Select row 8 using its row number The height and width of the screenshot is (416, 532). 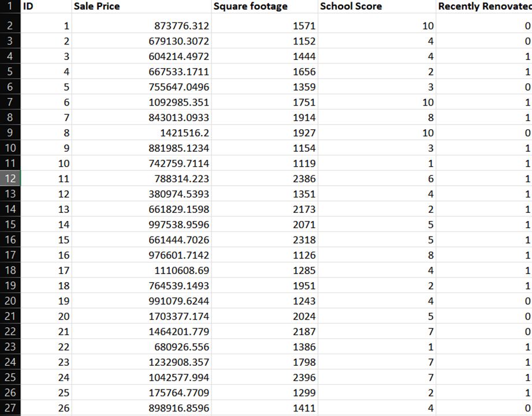9,117
